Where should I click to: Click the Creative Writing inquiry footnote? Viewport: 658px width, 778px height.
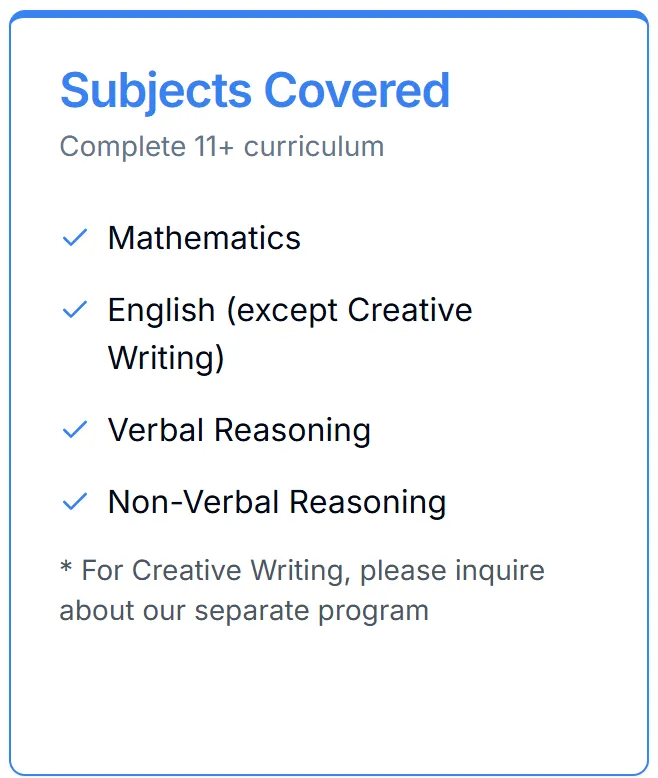point(302,590)
